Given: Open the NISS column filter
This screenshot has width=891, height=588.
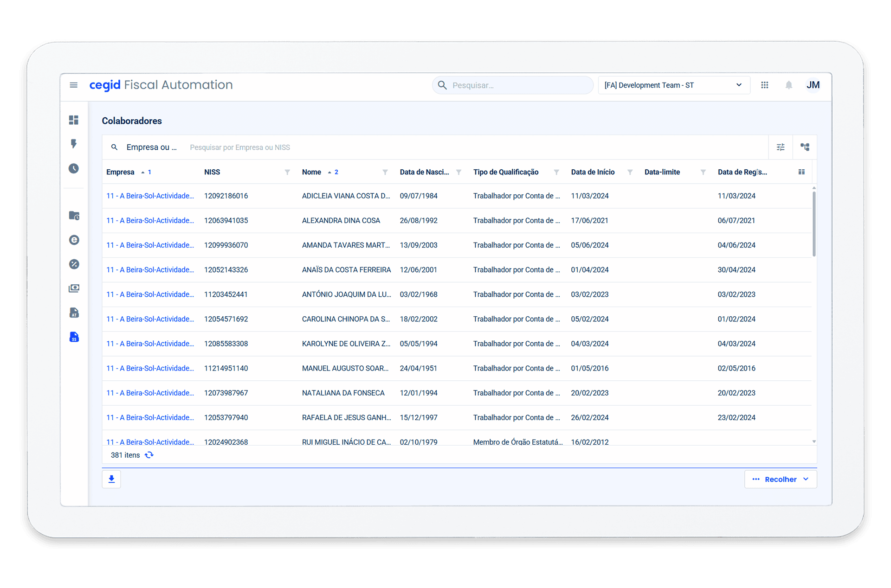Looking at the screenshot, I should [x=287, y=172].
